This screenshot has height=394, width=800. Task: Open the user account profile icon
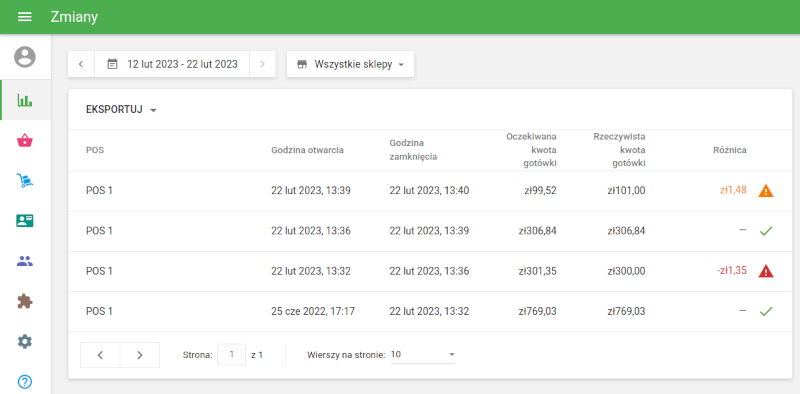click(x=24, y=57)
